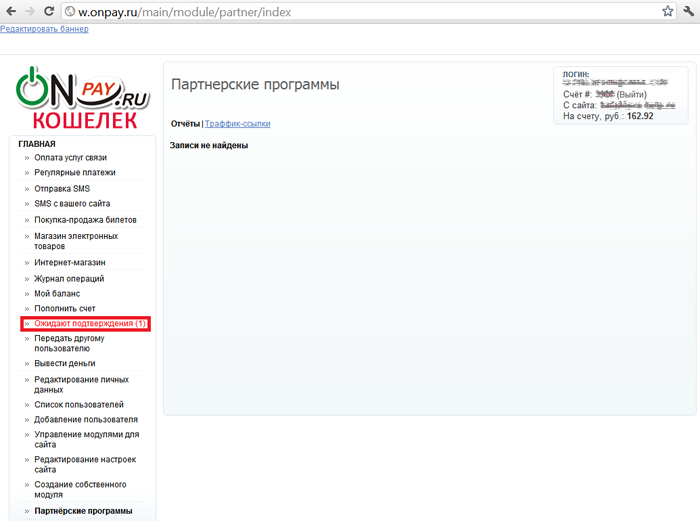
Task: Choose Пополнить счет in the sidebar
Action: (x=65, y=309)
